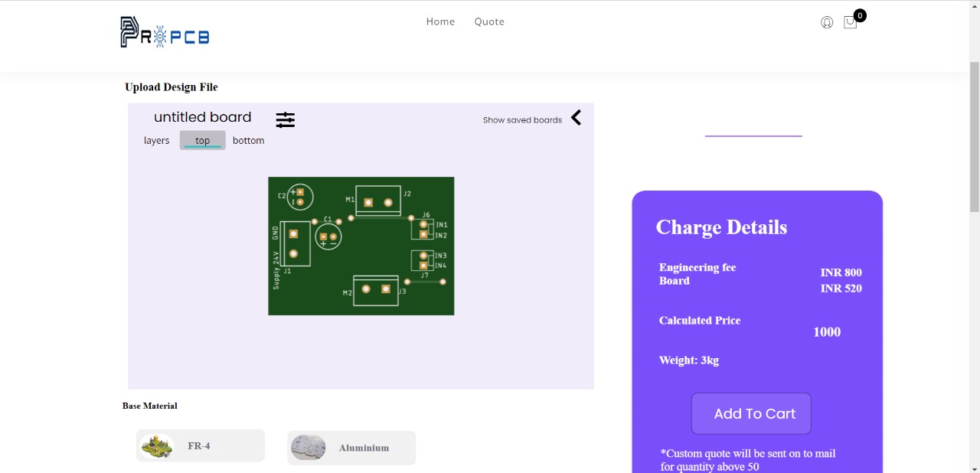Screen dimensions: 980x473
Task: Open the Quote page
Action: 489,21
